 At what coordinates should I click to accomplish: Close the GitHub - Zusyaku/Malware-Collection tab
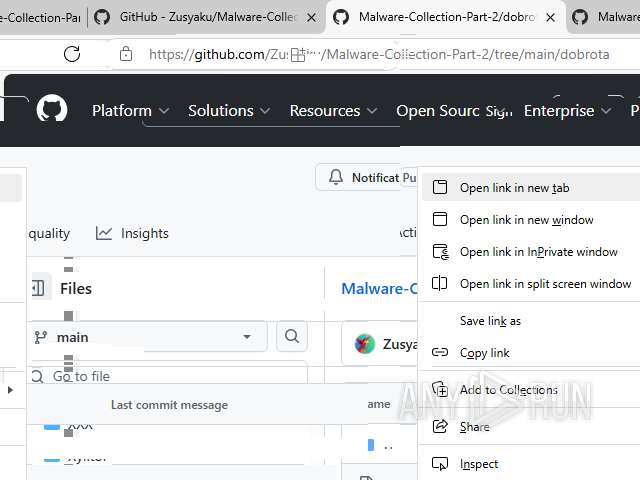(x=311, y=18)
